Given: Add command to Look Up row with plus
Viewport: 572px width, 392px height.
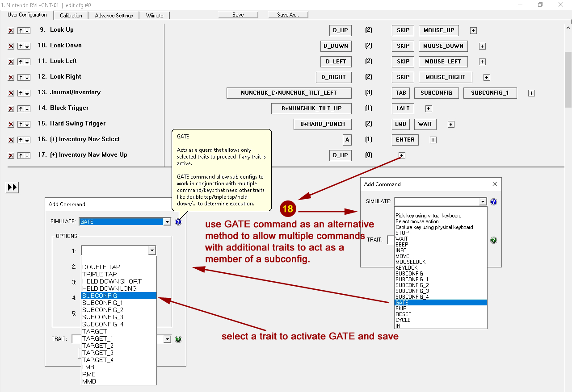Looking at the screenshot, I should click(473, 31).
